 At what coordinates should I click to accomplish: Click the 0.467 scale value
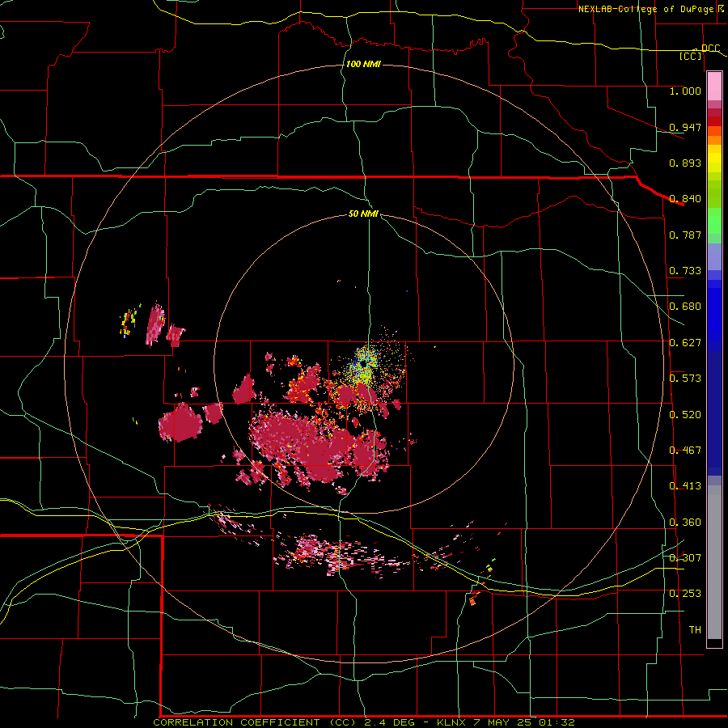(x=685, y=451)
